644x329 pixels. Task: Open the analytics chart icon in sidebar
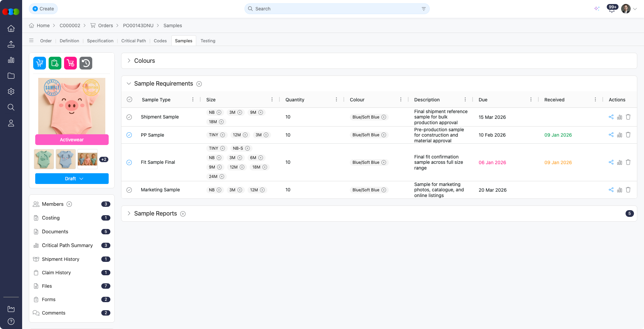pyautogui.click(x=11, y=60)
